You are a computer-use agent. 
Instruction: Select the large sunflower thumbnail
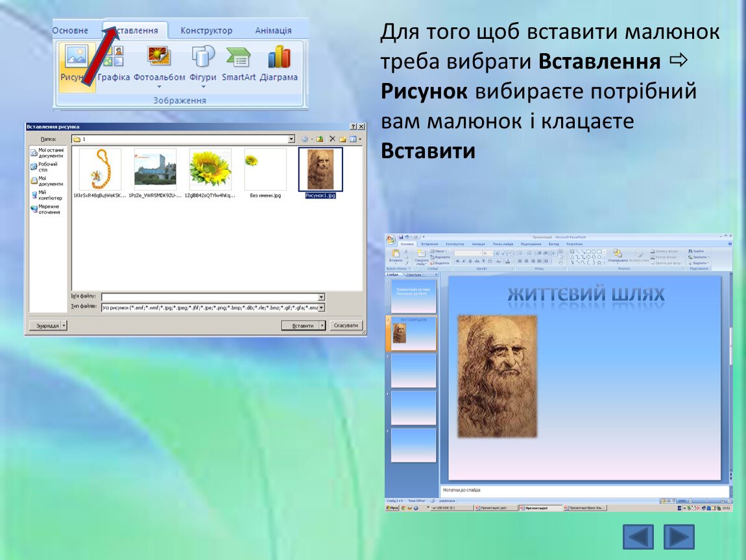[x=210, y=170]
